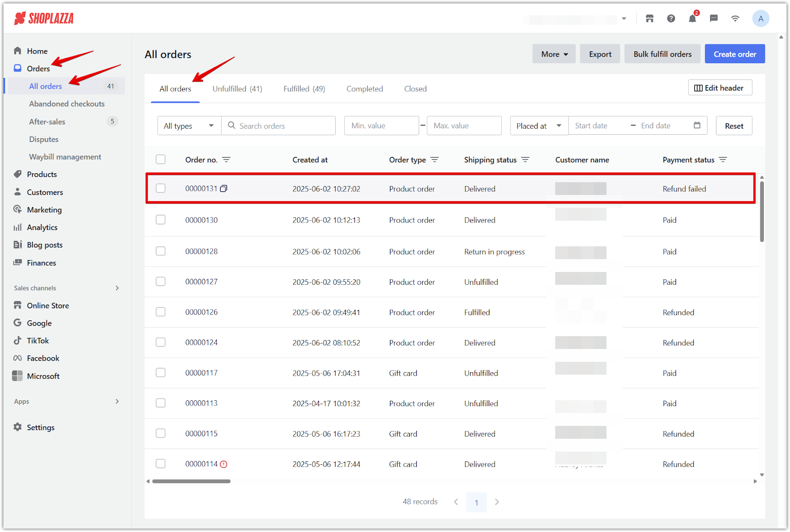This screenshot has height=532, width=790.
Task: Click the Edit header button
Action: click(720, 88)
